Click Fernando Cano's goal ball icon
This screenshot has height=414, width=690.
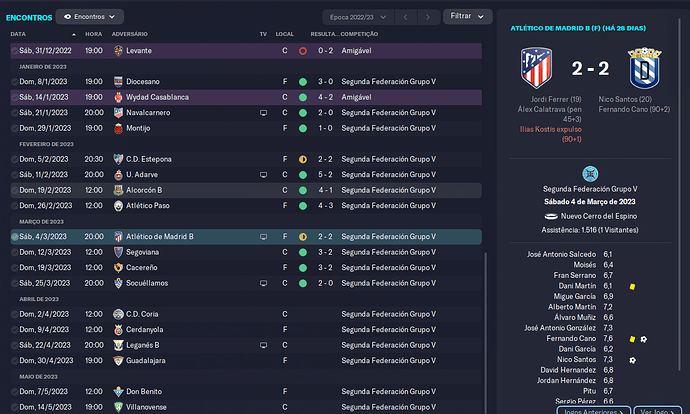coord(643,339)
